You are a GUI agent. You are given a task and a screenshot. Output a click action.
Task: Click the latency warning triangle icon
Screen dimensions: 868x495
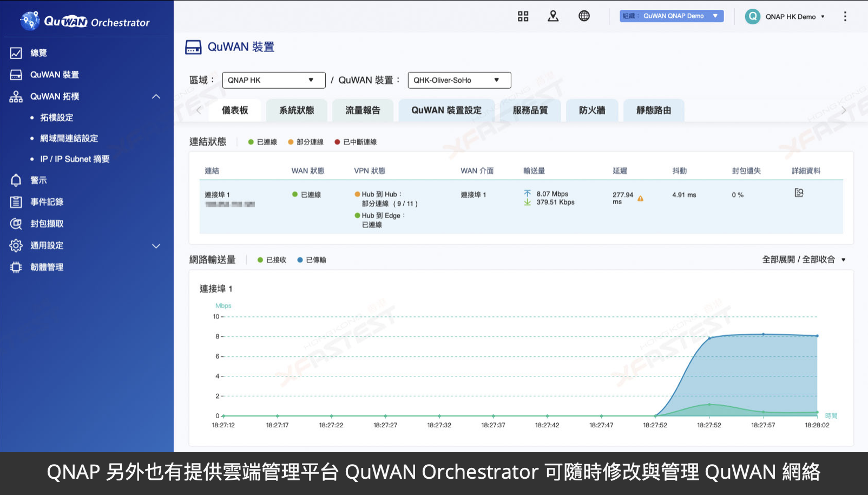pyautogui.click(x=640, y=199)
